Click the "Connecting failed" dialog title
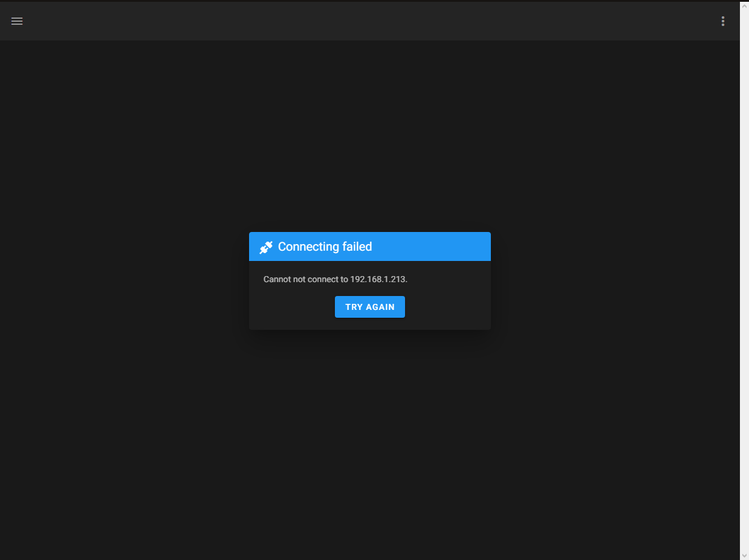The width and height of the screenshot is (749, 560). coord(325,246)
